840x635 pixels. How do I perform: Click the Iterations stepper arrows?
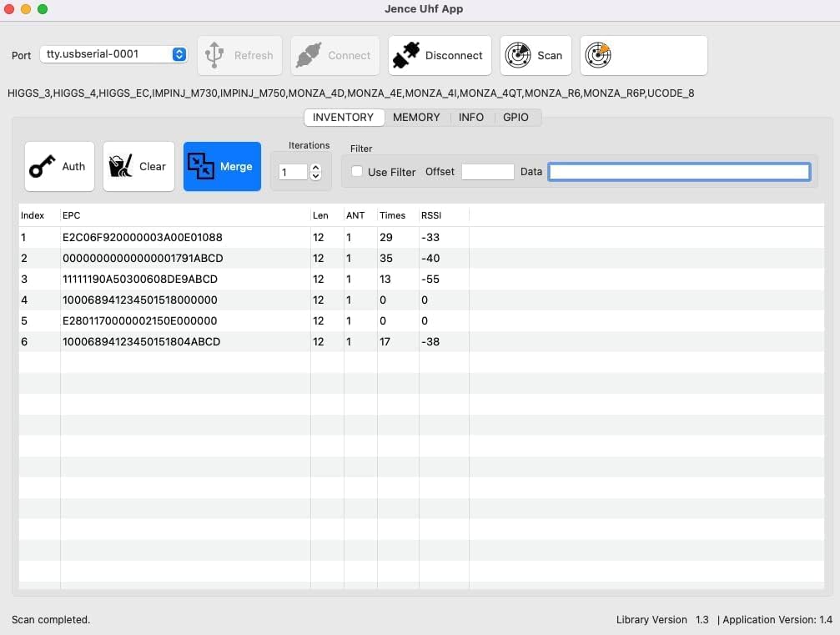[315, 172]
